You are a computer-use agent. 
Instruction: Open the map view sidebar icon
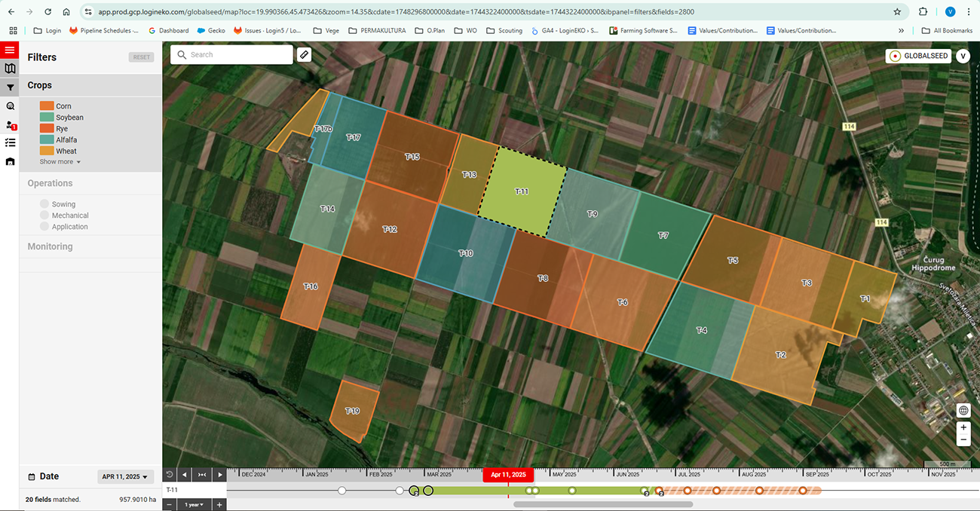pyautogui.click(x=10, y=69)
